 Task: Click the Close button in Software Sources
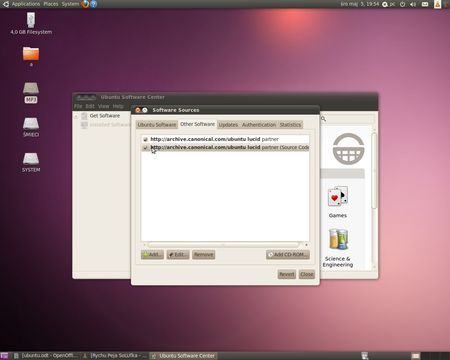coord(307,274)
